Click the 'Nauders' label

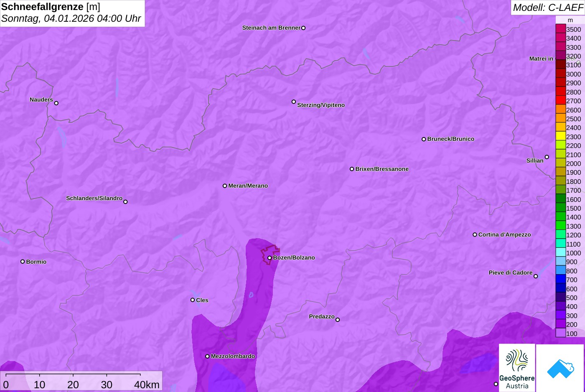[x=41, y=99]
